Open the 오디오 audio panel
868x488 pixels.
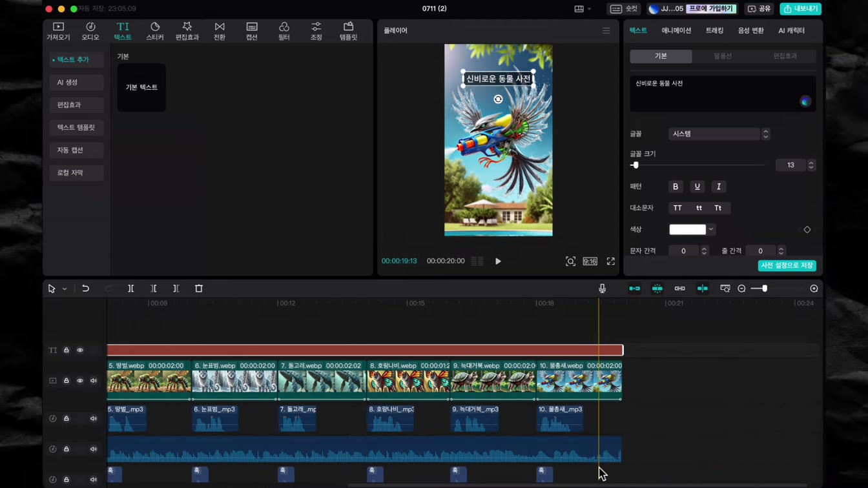pyautogui.click(x=90, y=31)
